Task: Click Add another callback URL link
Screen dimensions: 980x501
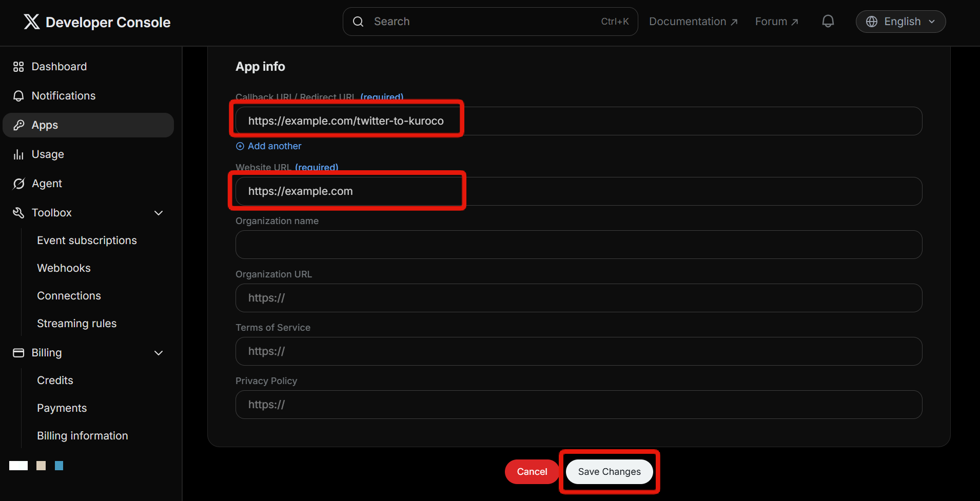Action: click(x=274, y=146)
